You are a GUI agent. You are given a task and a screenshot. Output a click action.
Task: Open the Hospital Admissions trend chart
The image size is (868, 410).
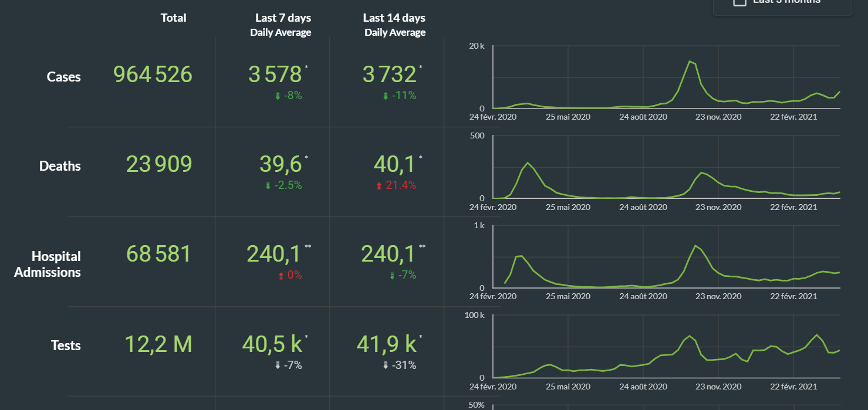(666, 258)
